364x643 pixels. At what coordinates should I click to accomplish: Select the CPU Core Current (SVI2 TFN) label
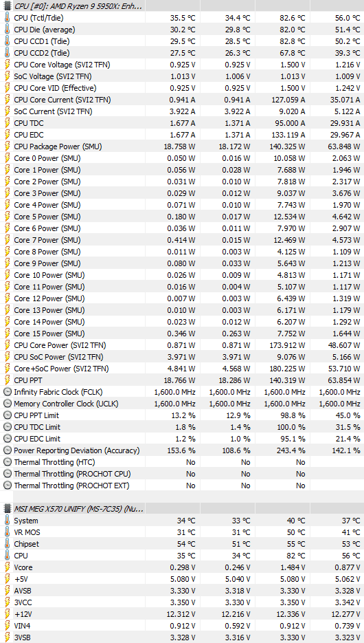62,100
